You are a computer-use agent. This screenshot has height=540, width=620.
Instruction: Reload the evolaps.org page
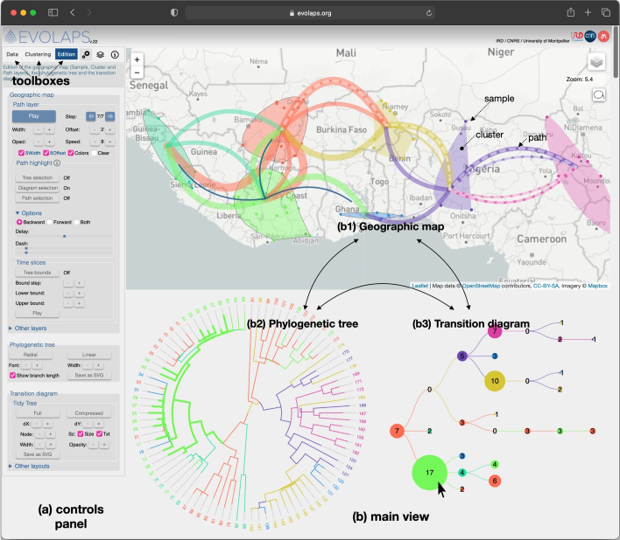coord(429,13)
